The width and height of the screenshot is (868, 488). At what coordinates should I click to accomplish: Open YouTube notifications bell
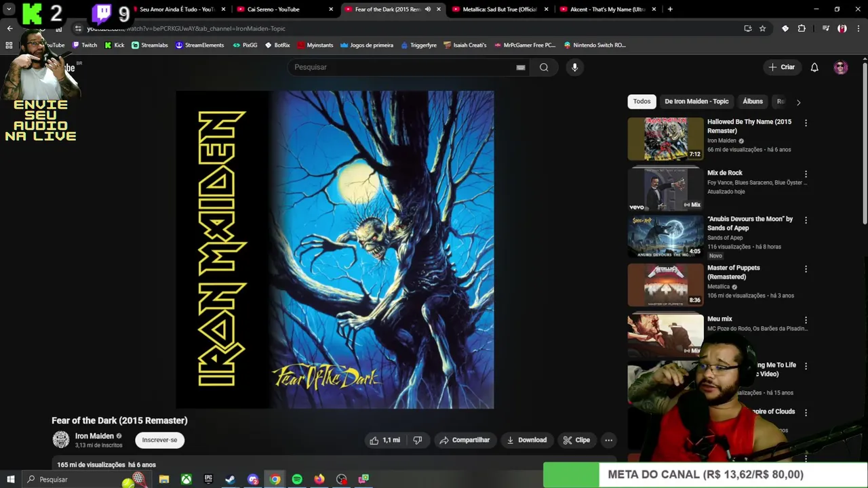click(x=814, y=67)
